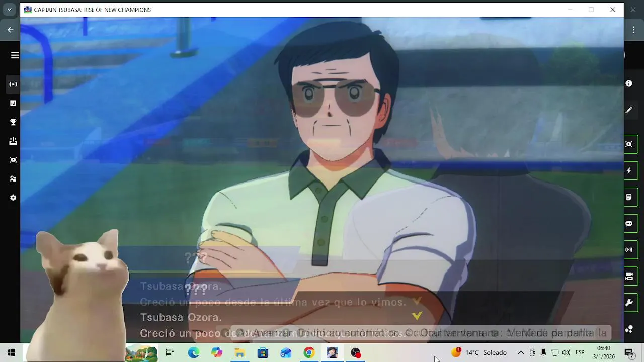The height and width of the screenshot is (362, 644).
Task: Open the Windows Start menu
Action: point(11,353)
